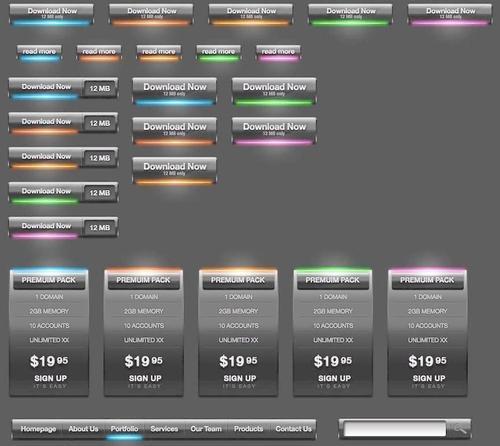The height and width of the screenshot is (446, 500).
Task: Click the blue read more button
Action: click(39, 54)
